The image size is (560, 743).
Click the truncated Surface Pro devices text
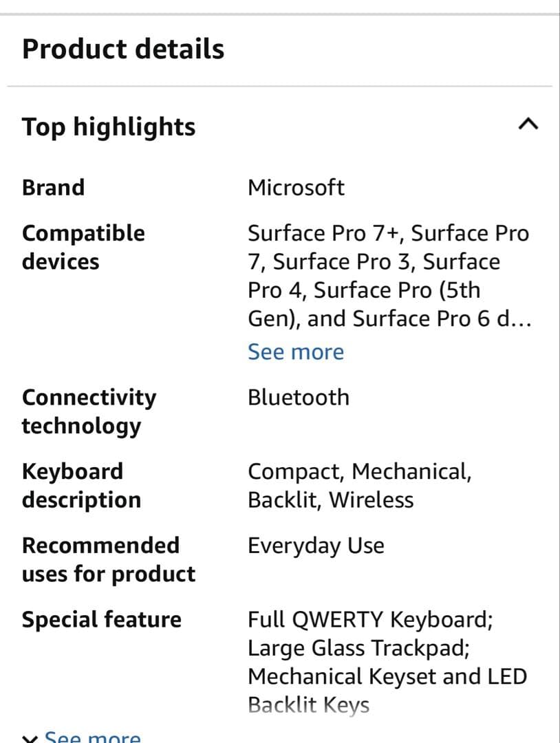click(x=388, y=275)
